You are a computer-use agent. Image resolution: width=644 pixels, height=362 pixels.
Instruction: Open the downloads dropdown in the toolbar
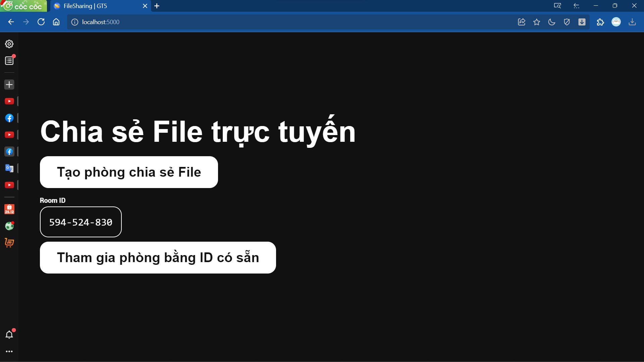point(582,22)
